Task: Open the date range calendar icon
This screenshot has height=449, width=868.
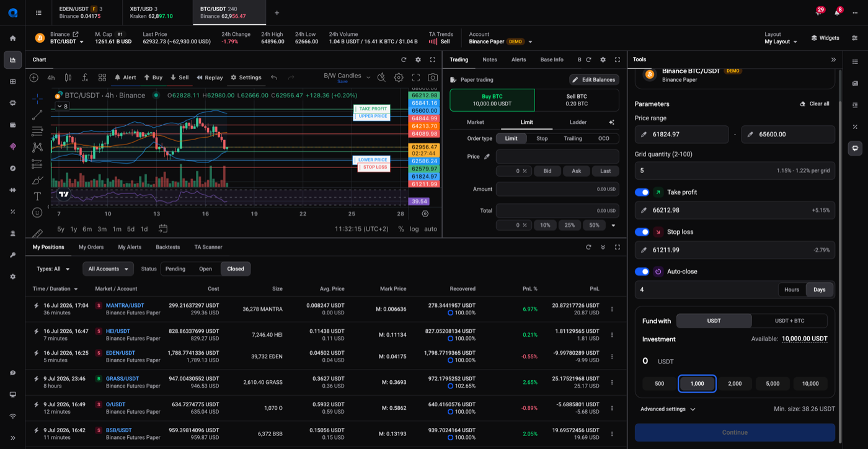Action: pyautogui.click(x=163, y=229)
